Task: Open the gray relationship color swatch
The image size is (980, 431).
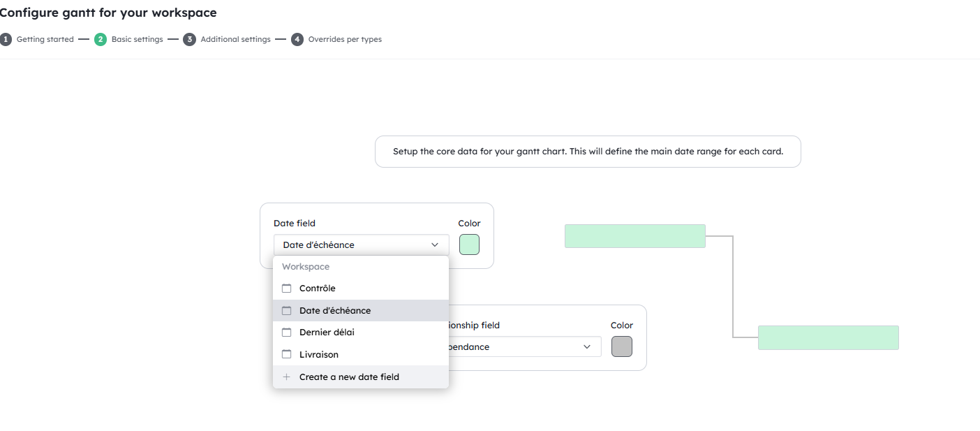Action: point(621,346)
